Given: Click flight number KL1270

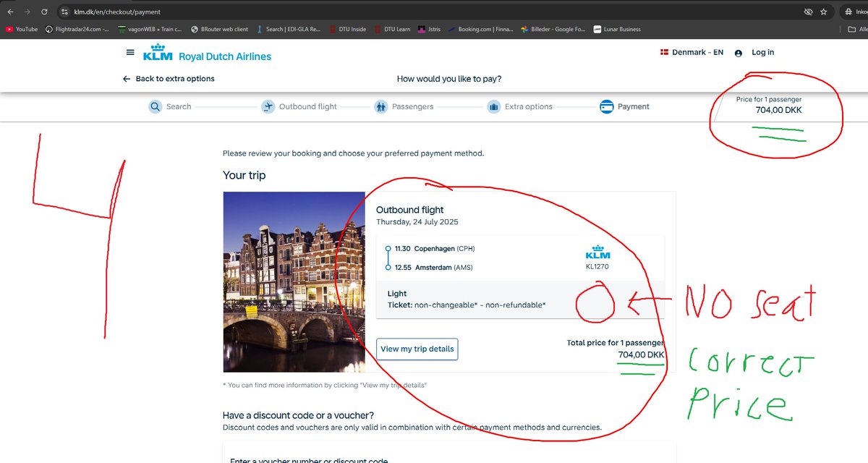Looking at the screenshot, I should coord(598,266).
